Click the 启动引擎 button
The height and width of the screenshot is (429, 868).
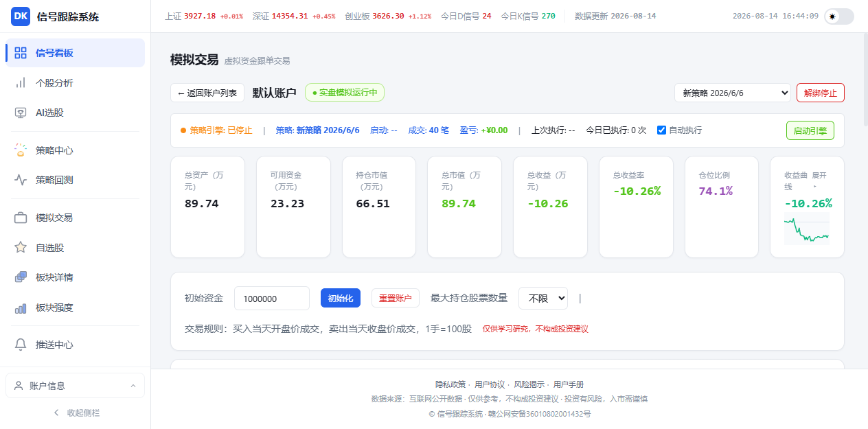coord(810,130)
